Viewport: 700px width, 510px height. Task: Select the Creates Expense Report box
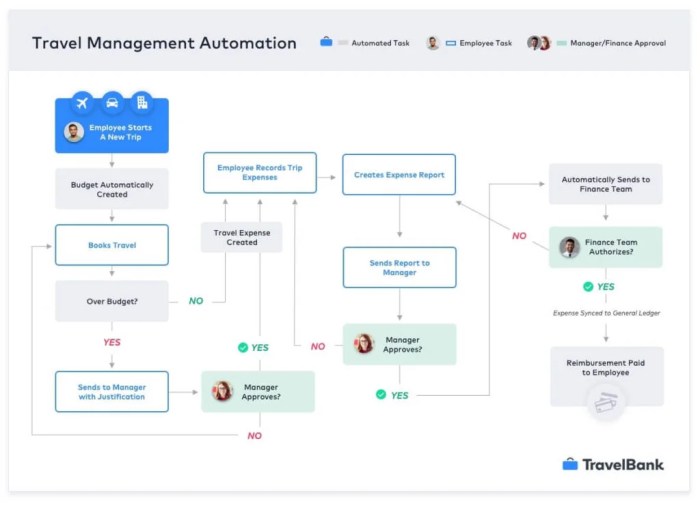(x=399, y=175)
